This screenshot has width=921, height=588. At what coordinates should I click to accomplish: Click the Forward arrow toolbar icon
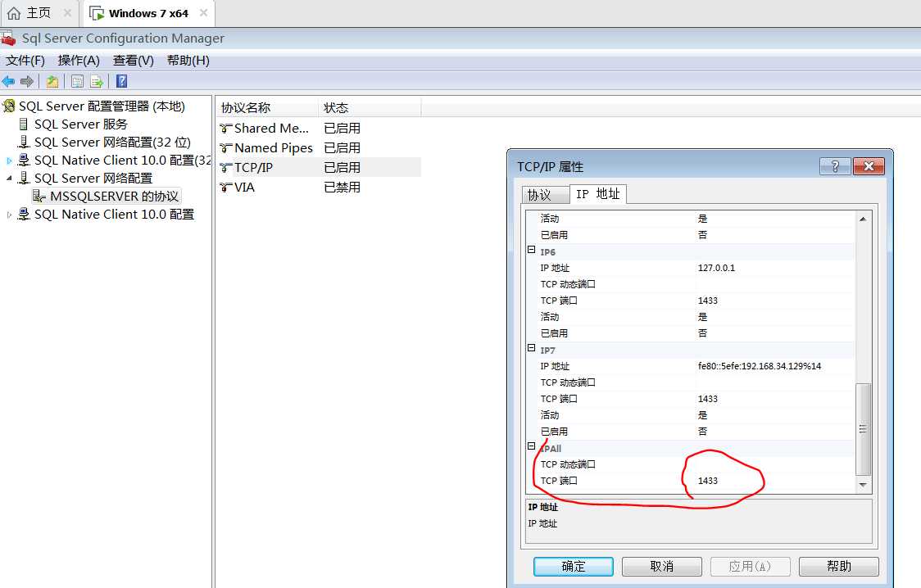coord(26,81)
